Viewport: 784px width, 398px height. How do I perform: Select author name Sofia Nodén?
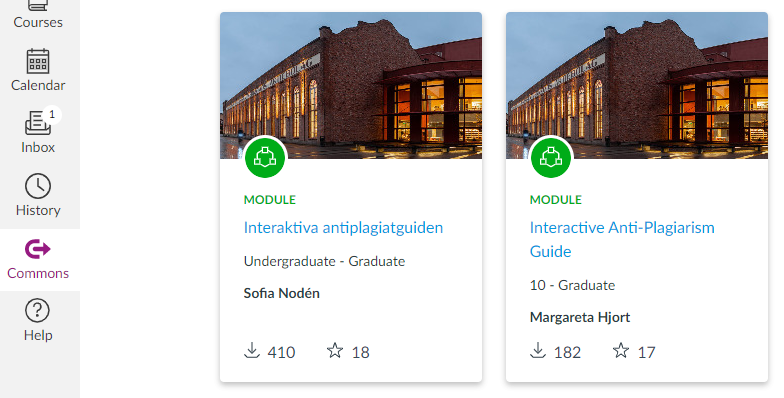tap(282, 293)
